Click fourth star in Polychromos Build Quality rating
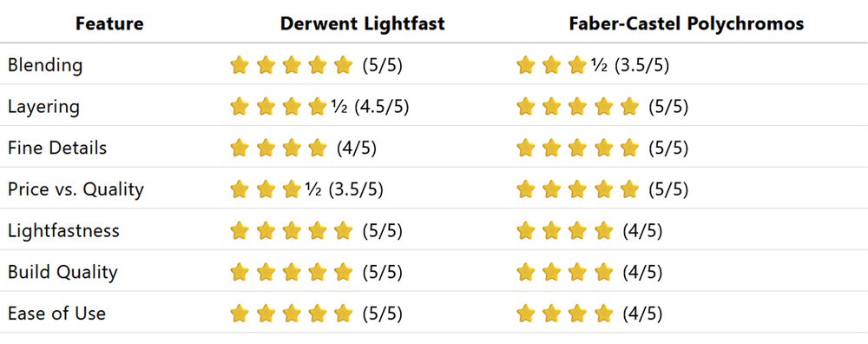The height and width of the screenshot is (344, 868). 603,272
